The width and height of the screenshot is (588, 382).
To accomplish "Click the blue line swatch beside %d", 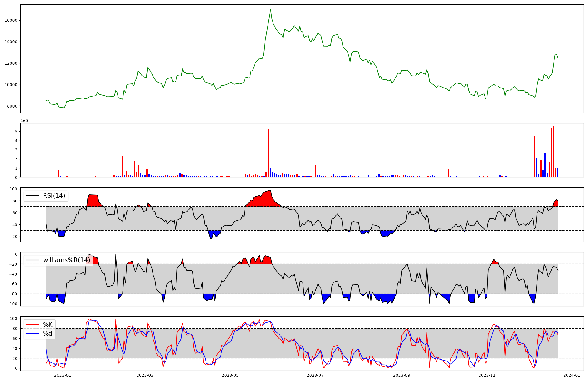I will point(32,334).
